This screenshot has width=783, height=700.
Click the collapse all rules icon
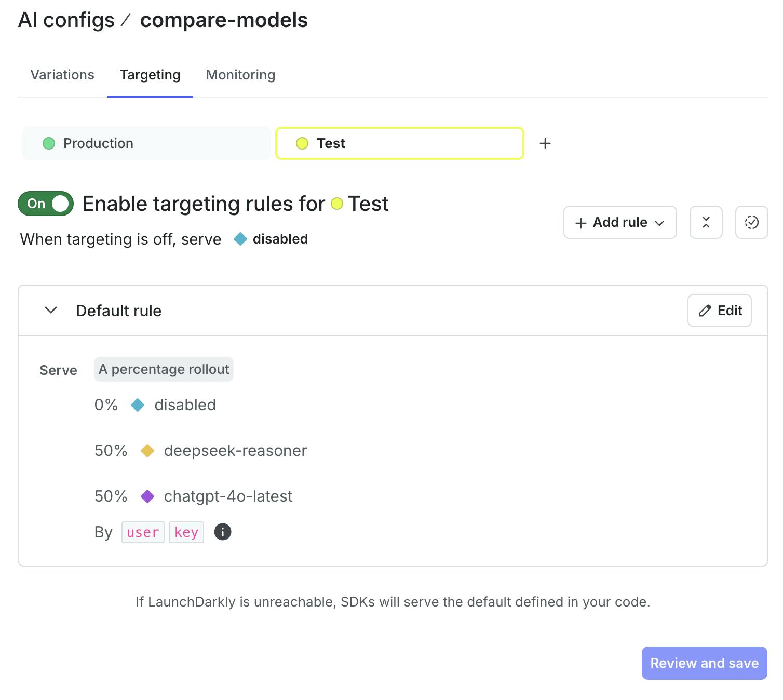(706, 222)
